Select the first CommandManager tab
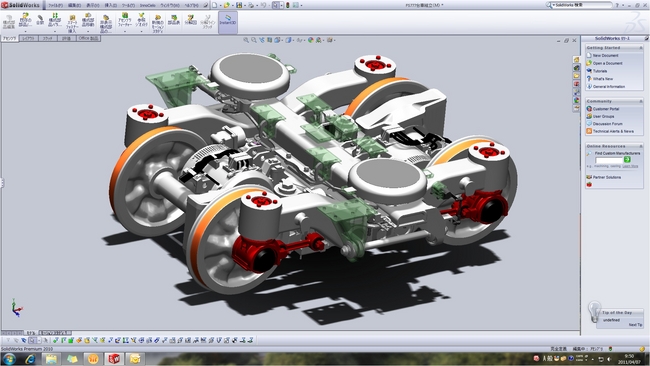Screen dimensions: 650x366 [10, 38]
